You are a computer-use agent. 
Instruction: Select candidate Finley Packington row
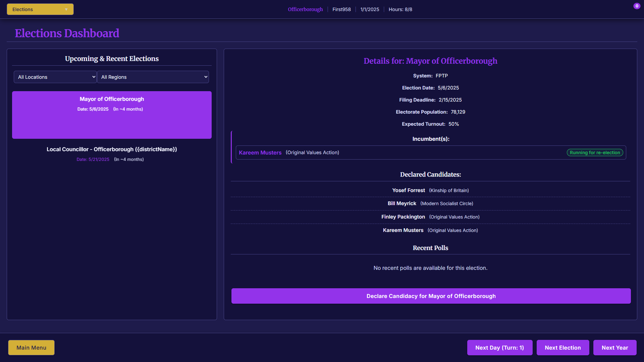click(x=430, y=217)
